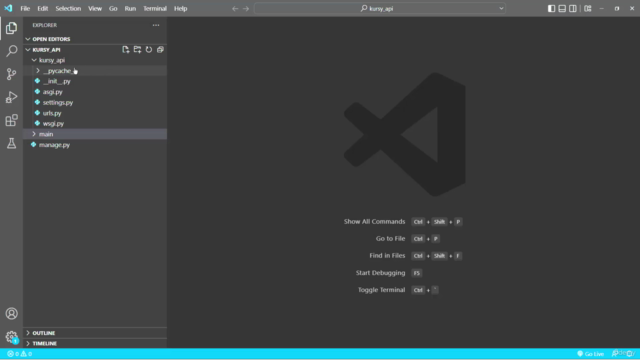The width and height of the screenshot is (640, 360).
Task: Toggle bottom panel layout icon
Action: pyautogui.click(x=562, y=9)
